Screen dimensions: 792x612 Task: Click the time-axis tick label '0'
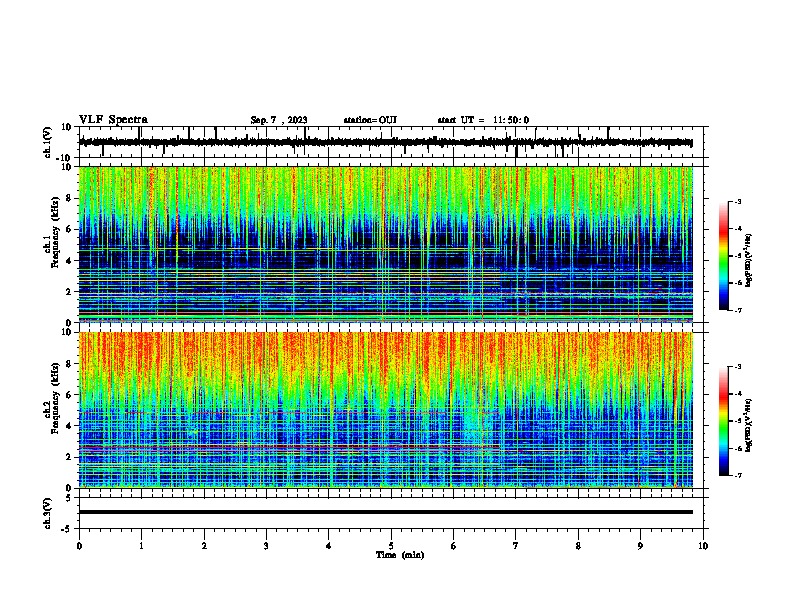79,546
